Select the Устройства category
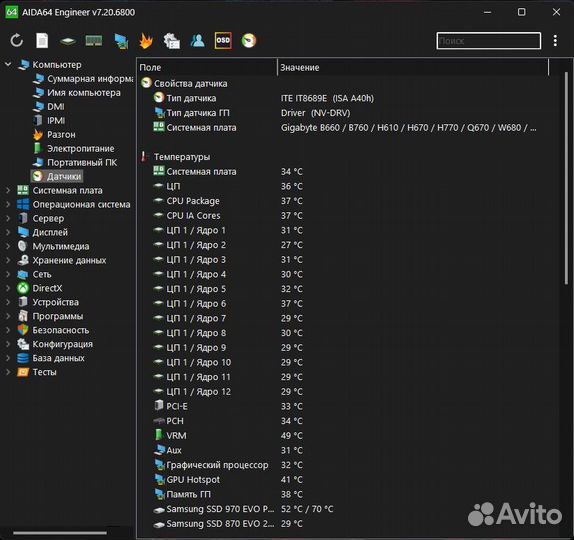The width and height of the screenshot is (574, 540). tap(48, 302)
